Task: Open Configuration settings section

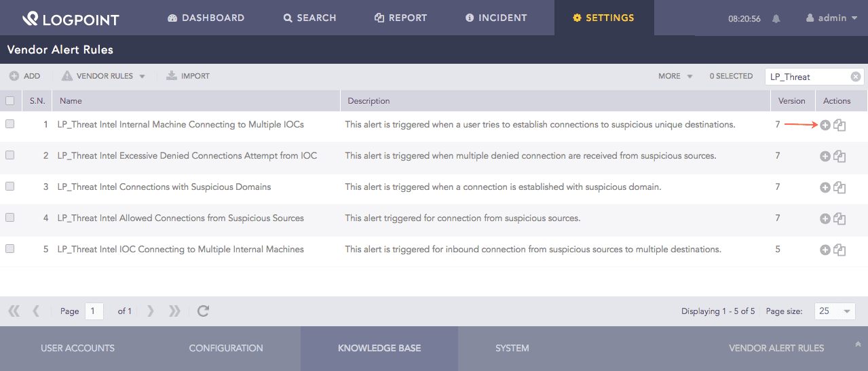Action: (226, 348)
